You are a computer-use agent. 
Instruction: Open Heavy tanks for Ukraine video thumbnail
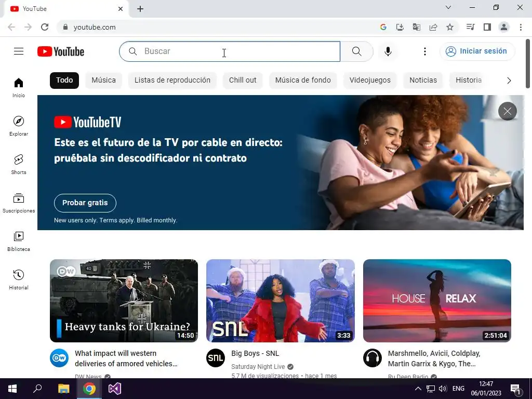(124, 301)
